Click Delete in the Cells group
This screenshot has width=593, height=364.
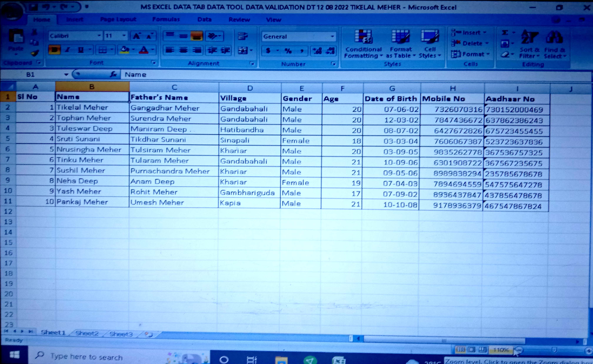(x=472, y=44)
